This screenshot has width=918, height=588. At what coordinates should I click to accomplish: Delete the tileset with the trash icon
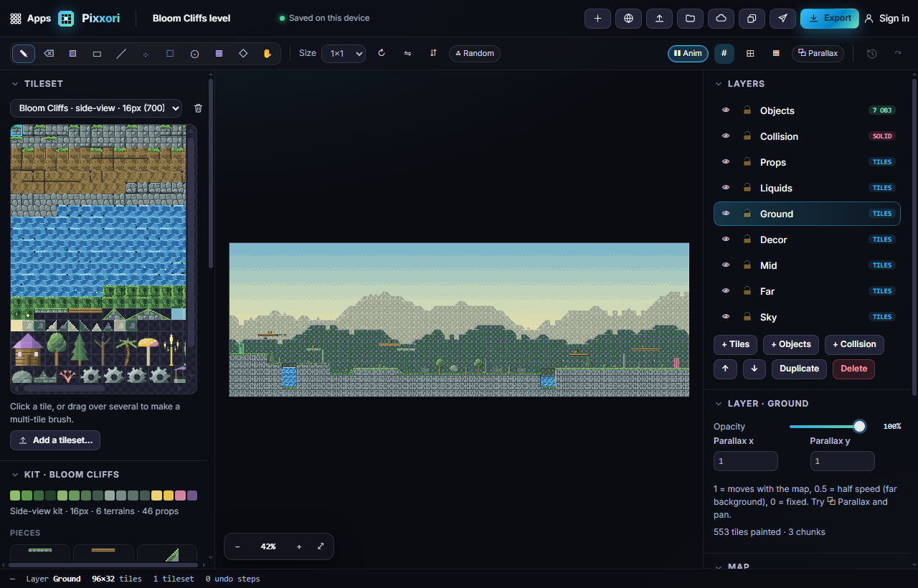click(x=199, y=108)
